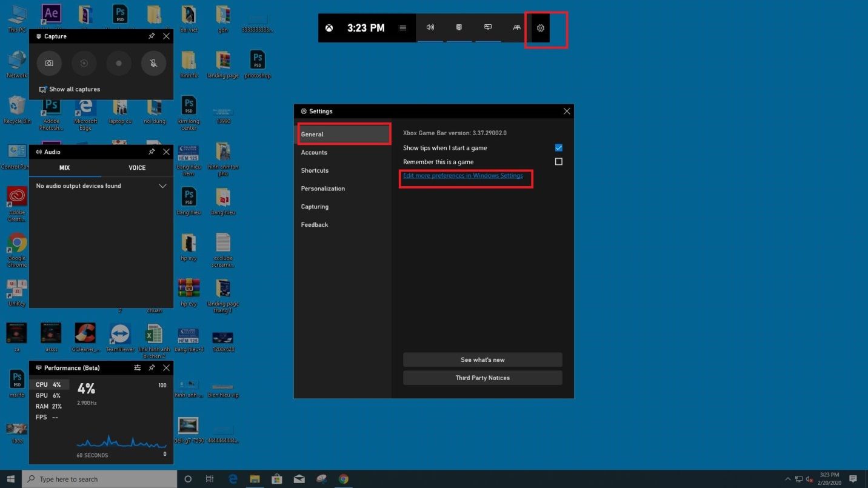Image resolution: width=868 pixels, height=488 pixels.
Task: Expand the audio output devices dropdown
Action: [162, 186]
